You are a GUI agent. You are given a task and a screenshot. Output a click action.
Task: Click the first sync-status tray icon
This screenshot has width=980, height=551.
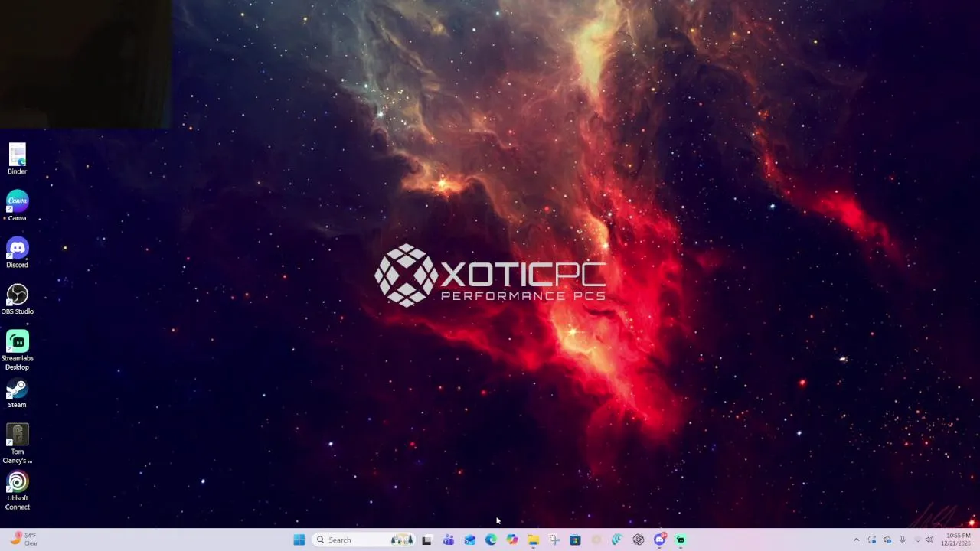[872, 540]
